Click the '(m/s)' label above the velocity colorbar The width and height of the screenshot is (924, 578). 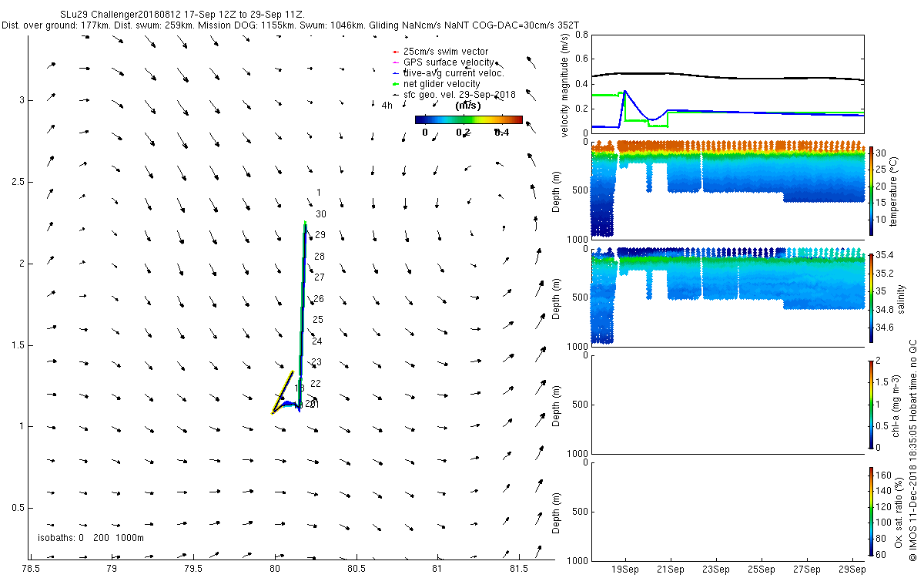pyautogui.click(x=469, y=106)
